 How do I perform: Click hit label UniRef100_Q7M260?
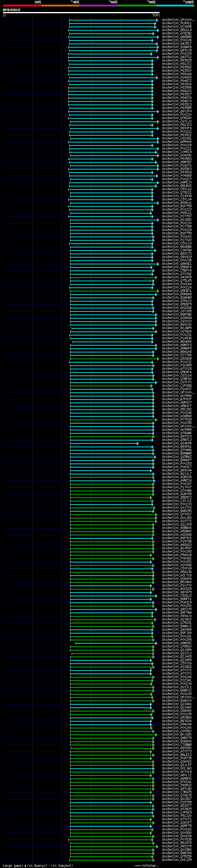click(177, 118)
